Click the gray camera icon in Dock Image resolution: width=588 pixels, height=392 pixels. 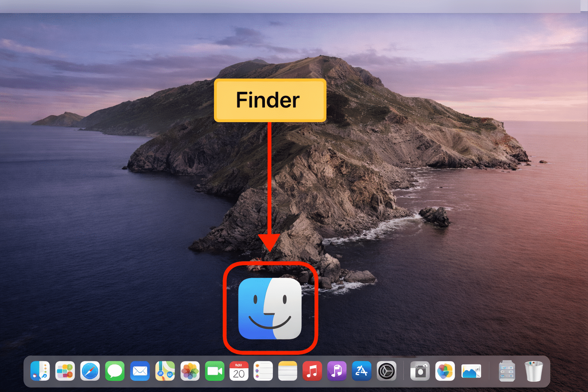pos(420,371)
